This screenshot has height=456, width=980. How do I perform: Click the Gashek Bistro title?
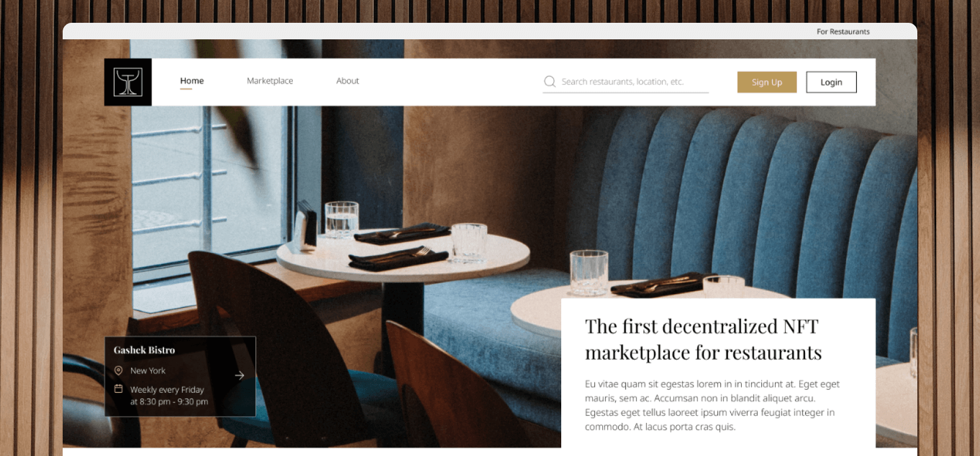(144, 350)
